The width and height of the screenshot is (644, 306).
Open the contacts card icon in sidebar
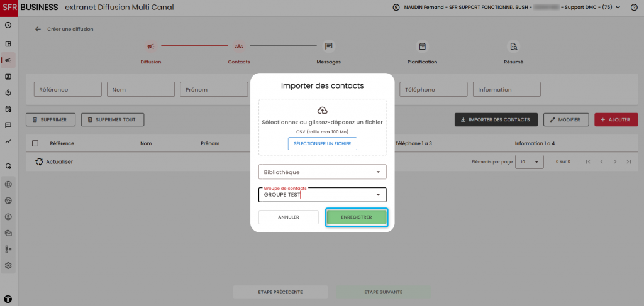coord(8,76)
